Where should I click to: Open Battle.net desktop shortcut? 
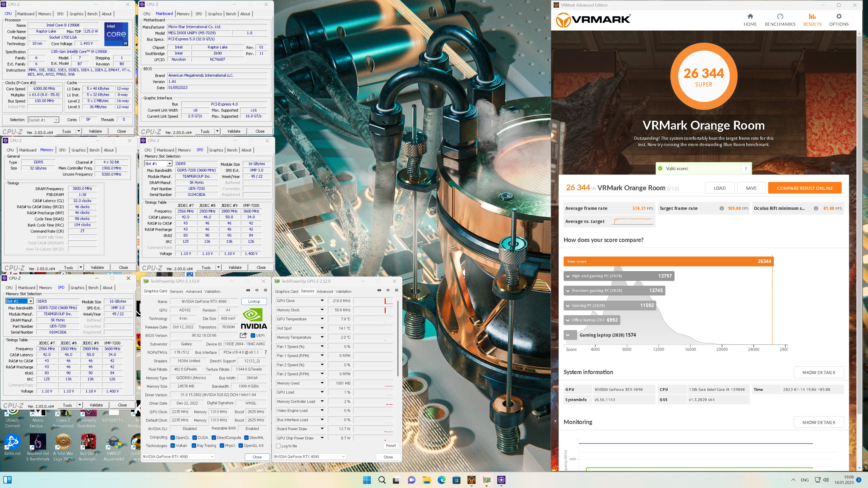click(x=12, y=445)
